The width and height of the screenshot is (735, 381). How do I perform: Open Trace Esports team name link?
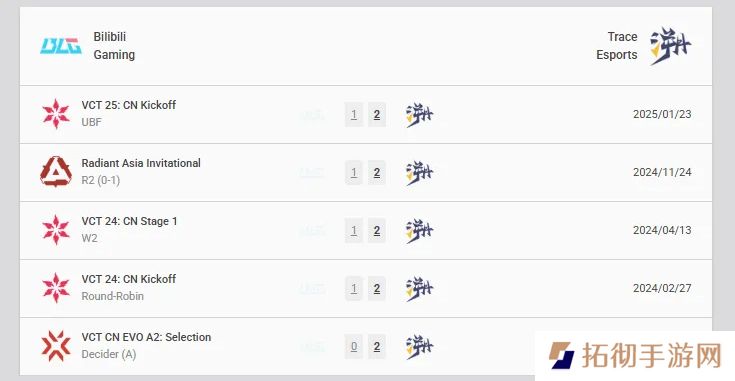pos(616,45)
